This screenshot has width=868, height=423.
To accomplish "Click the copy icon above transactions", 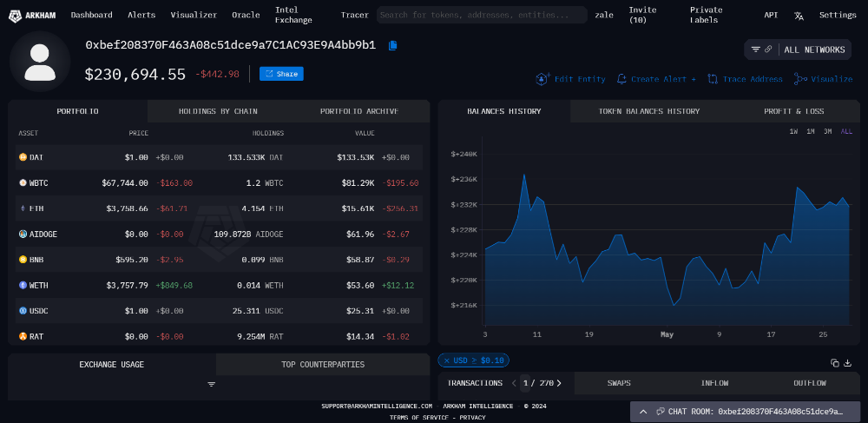I will [x=834, y=362].
